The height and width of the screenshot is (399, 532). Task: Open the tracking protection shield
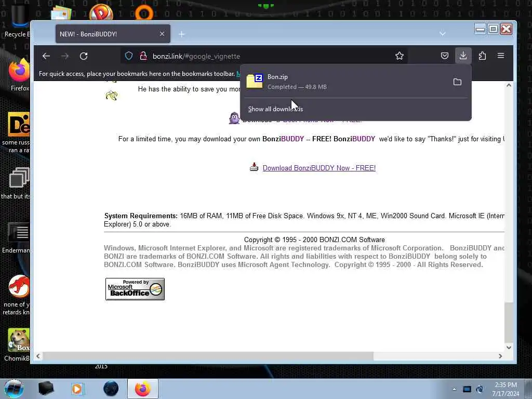click(x=129, y=56)
